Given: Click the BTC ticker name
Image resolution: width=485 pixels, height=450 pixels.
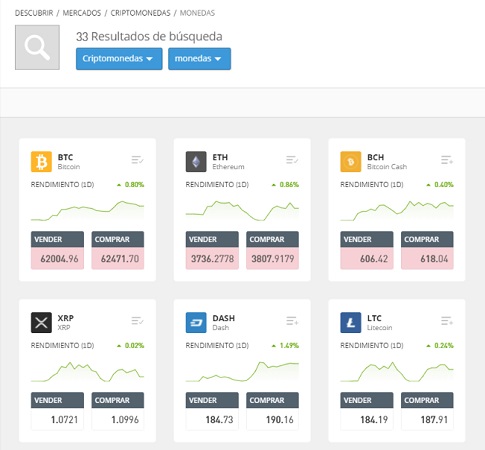Looking at the screenshot, I should coord(65,157).
